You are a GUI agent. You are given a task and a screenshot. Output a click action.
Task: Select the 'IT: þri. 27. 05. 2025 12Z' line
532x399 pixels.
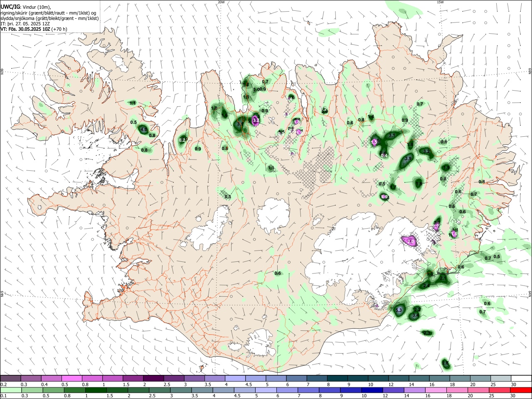click(26, 24)
